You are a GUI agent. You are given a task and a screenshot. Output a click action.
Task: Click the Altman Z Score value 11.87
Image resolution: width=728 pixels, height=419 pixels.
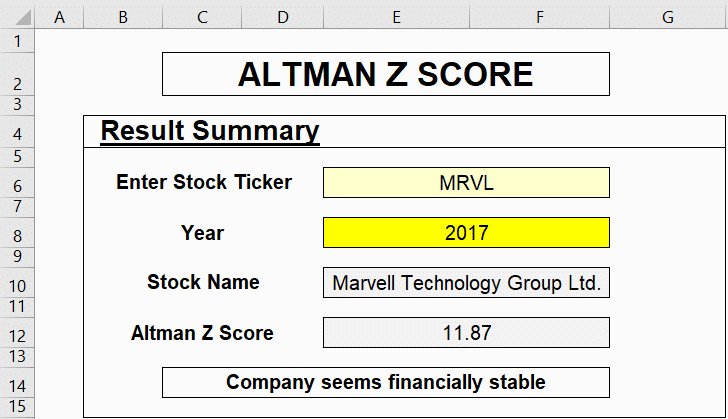pyautogui.click(x=466, y=333)
